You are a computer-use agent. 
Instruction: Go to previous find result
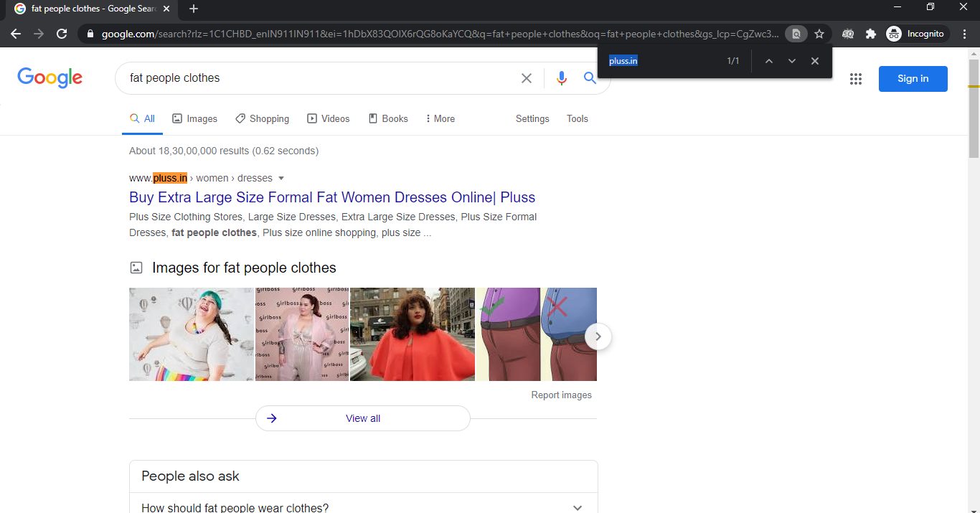tap(768, 61)
